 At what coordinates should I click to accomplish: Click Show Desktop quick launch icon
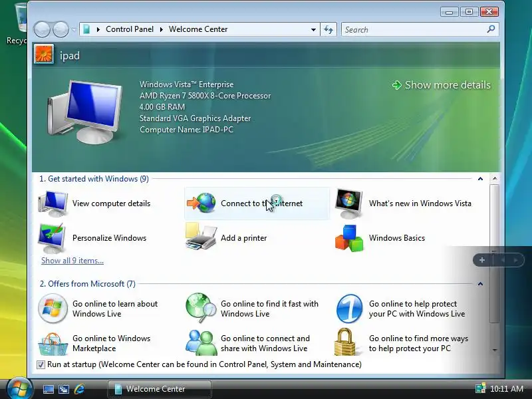pyautogui.click(x=48, y=389)
